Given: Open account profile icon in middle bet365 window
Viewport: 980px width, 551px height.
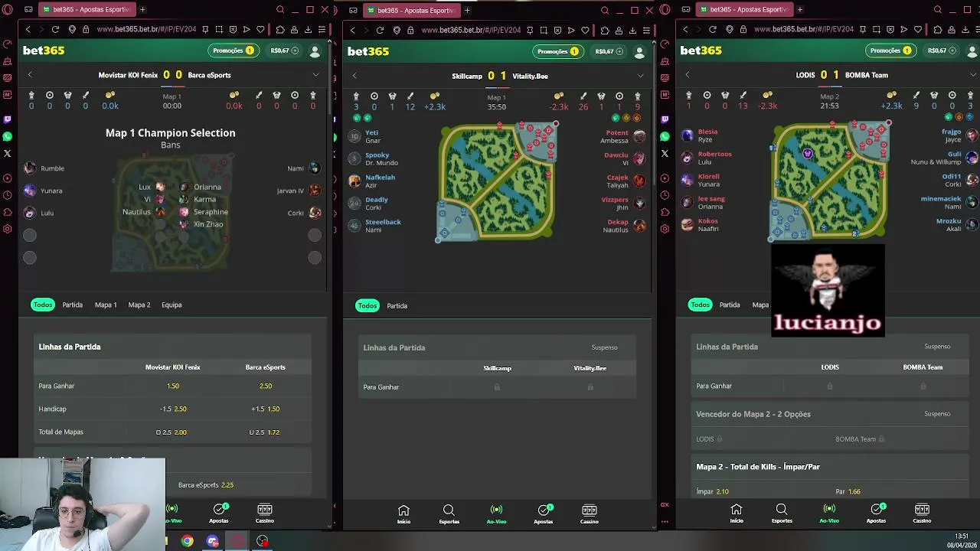Looking at the screenshot, I should click(639, 51).
